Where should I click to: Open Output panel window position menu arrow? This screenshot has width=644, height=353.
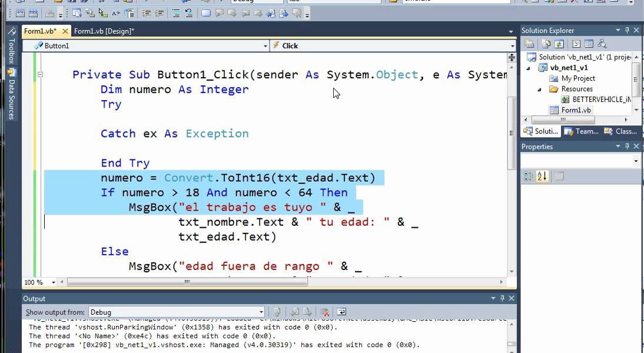coord(493,298)
